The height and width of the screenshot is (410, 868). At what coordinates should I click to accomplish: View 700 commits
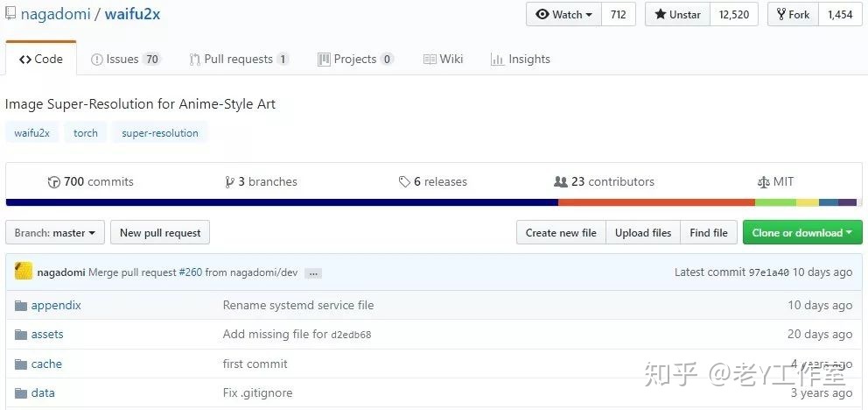point(91,182)
